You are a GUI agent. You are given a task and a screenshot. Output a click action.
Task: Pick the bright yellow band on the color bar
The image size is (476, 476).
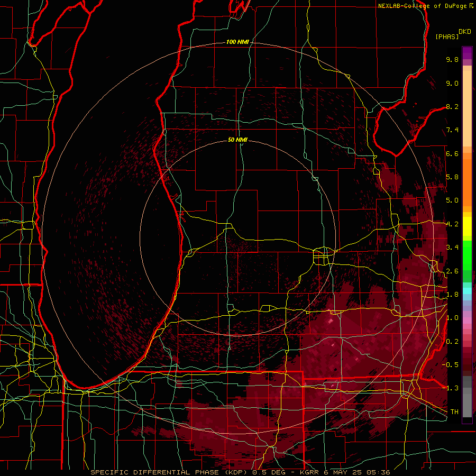click(467, 226)
